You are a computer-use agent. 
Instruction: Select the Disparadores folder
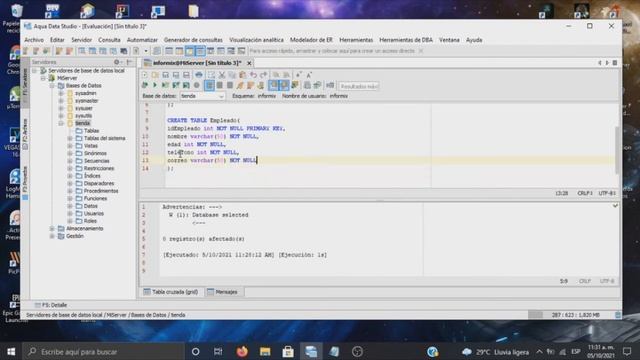pos(99,183)
